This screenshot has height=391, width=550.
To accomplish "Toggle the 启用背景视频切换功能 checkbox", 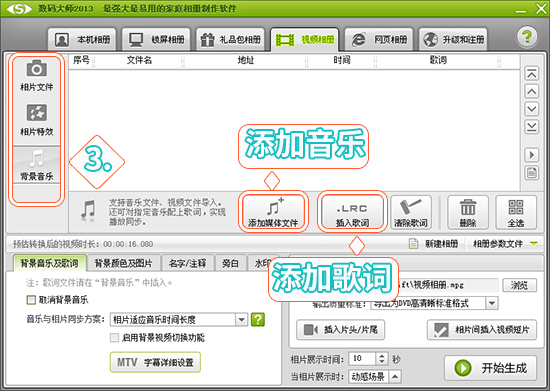I will (114, 338).
